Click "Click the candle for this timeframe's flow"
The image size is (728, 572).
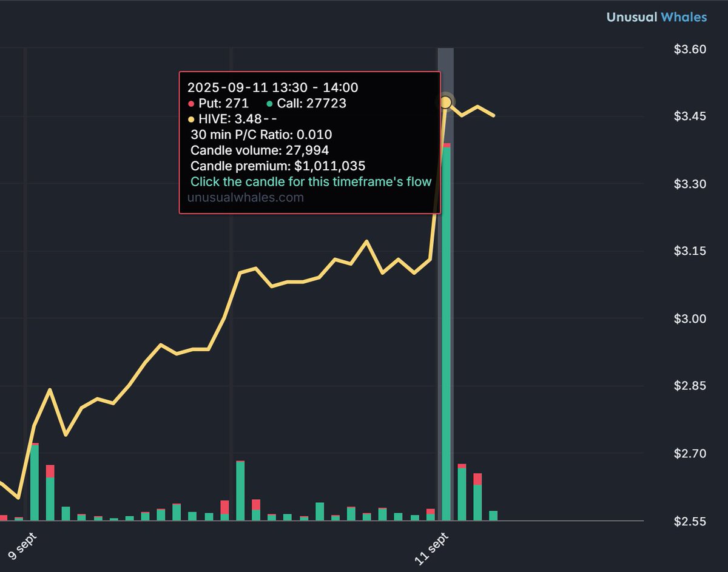tap(311, 182)
